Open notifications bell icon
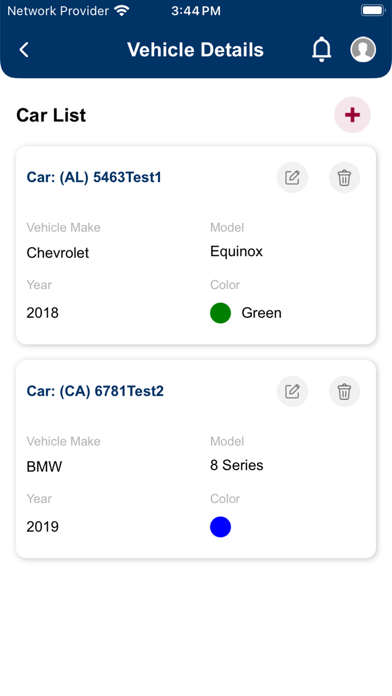 tap(321, 49)
